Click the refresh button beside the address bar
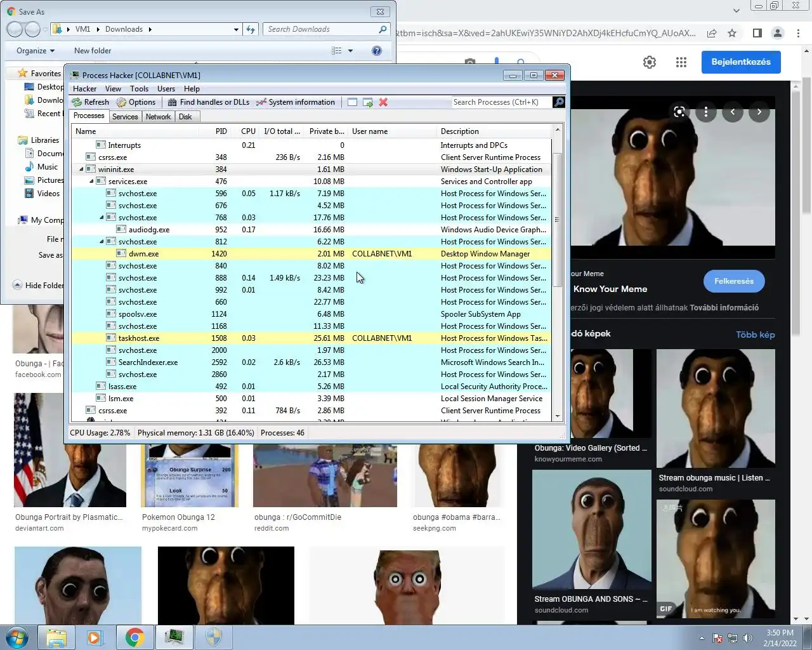The height and width of the screenshot is (650, 812). [x=251, y=29]
